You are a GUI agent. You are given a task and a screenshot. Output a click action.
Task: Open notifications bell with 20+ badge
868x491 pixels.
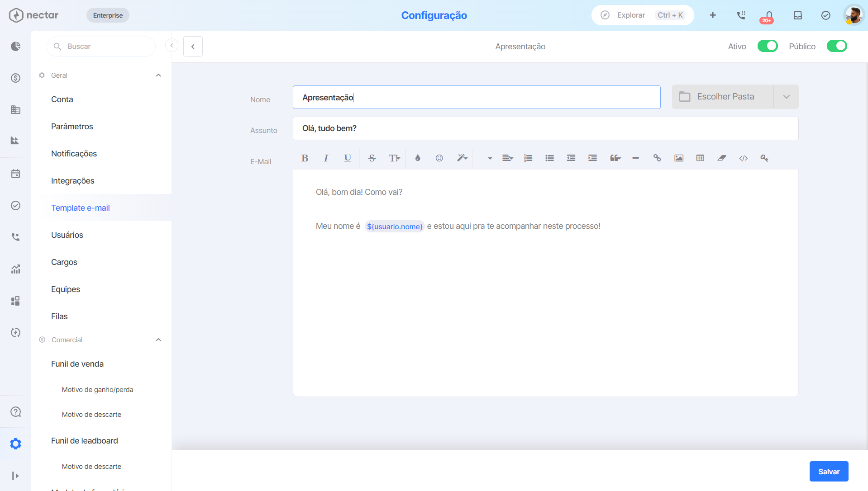click(x=768, y=16)
